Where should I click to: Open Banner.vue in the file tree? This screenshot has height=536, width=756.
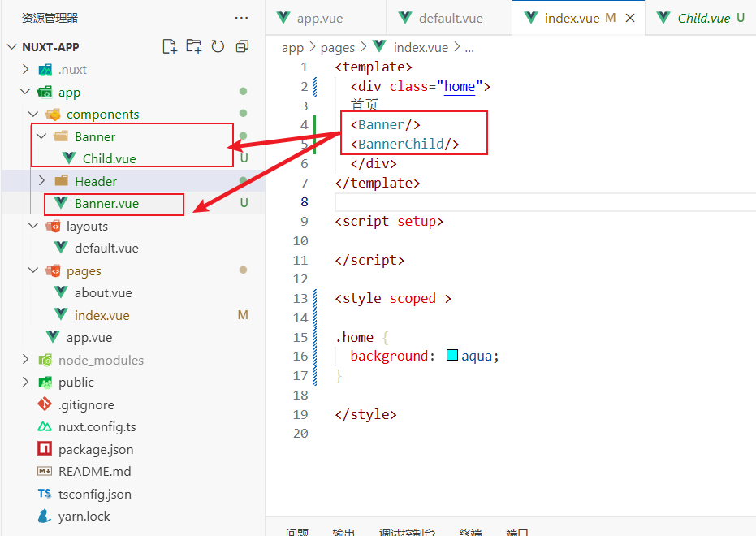click(x=106, y=203)
